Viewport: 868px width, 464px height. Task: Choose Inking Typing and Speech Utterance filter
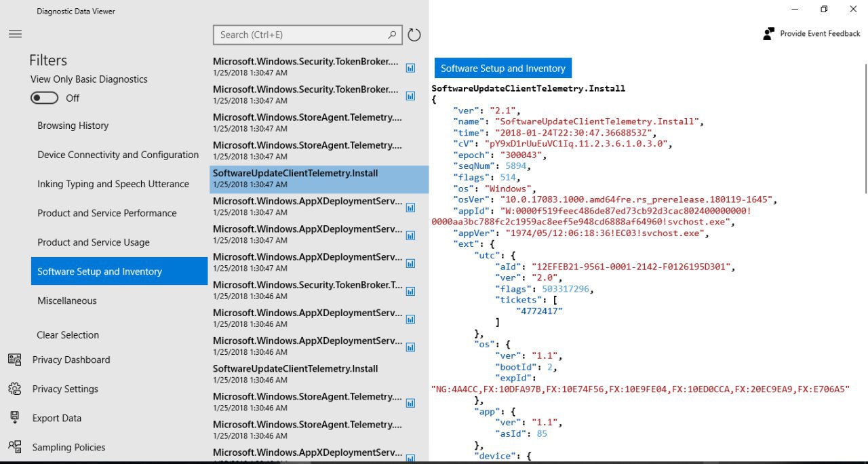tap(113, 184)
